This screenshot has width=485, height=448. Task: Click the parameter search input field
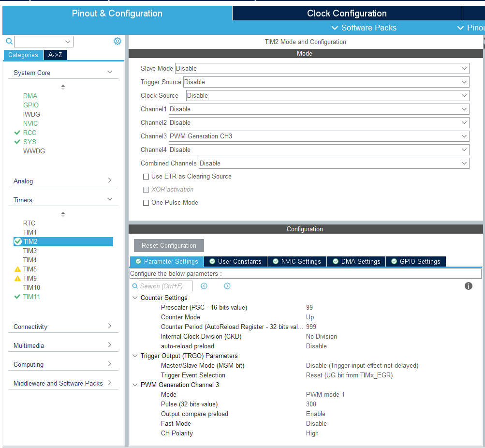point(165,286)
